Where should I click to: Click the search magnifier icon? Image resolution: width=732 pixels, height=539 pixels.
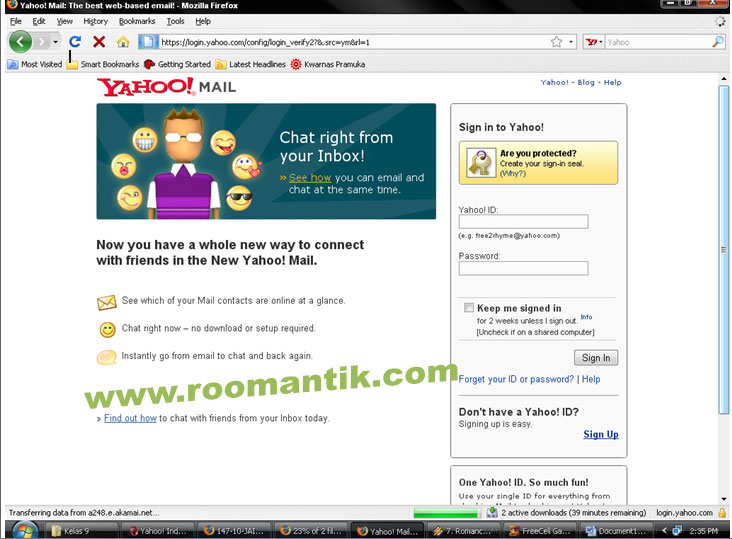tap(718, 42)
